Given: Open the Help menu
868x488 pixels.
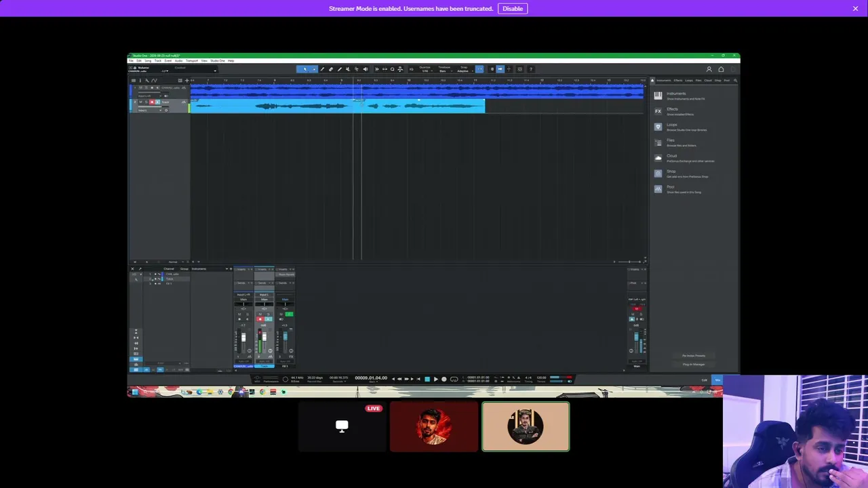Looking at the screenshot, I should (231, 61).
